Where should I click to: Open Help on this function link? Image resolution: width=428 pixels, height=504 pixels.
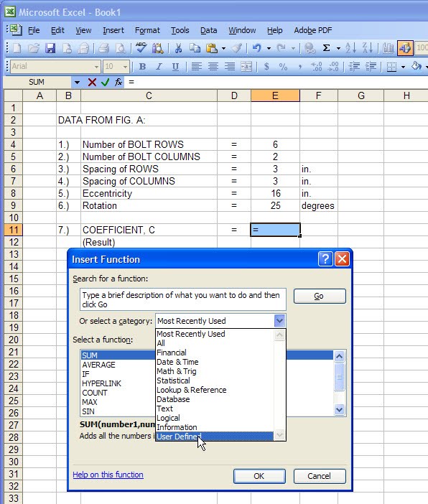coord(108,475)
